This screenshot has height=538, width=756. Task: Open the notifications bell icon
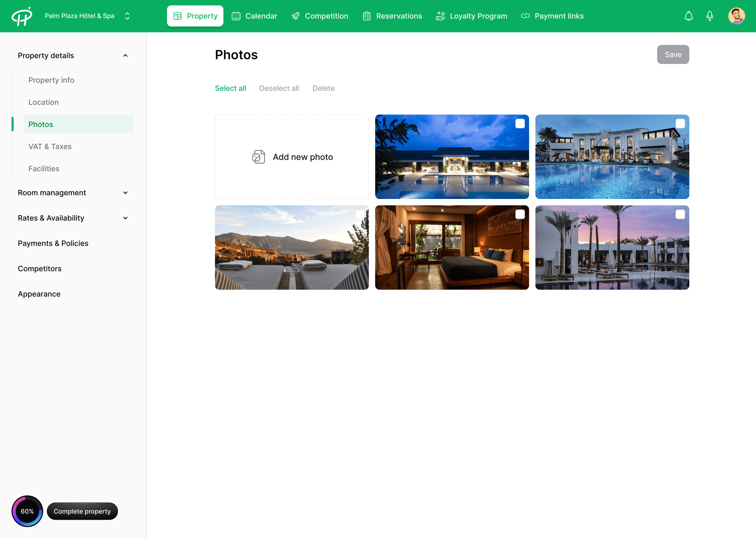(688, 16)
